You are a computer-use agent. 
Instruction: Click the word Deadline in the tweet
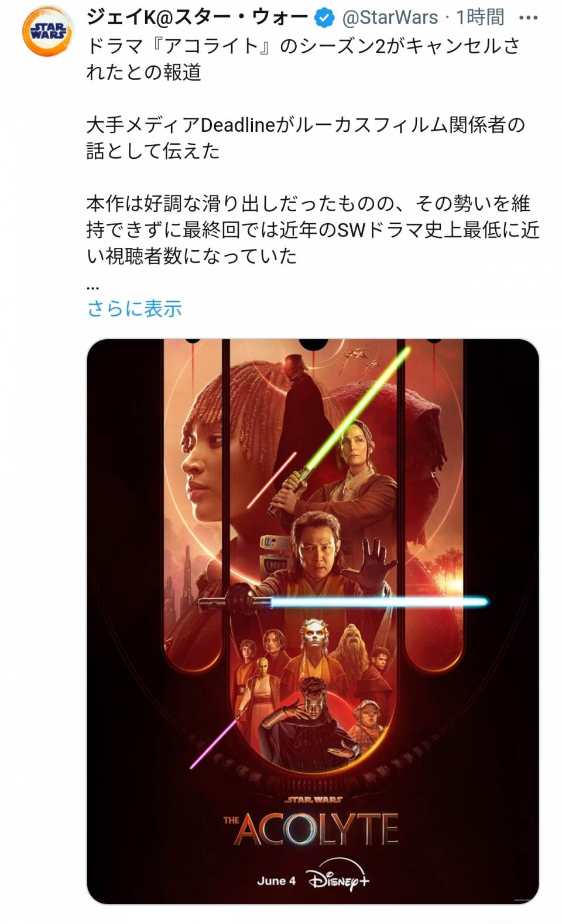pos(238,125)
